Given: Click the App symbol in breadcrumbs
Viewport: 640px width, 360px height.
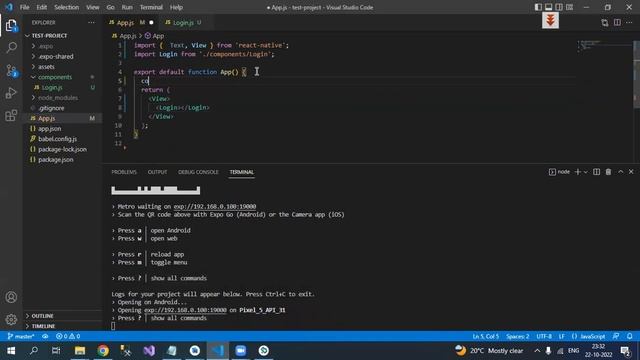Looking at the screenshot, I should coord(154,36).
